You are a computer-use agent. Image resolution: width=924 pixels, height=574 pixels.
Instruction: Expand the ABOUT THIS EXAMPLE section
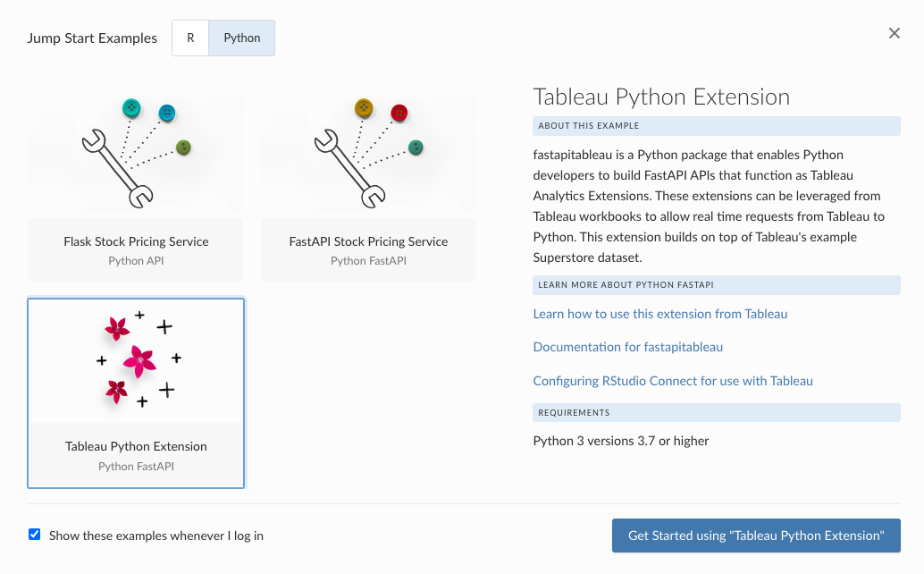point(717,125)
